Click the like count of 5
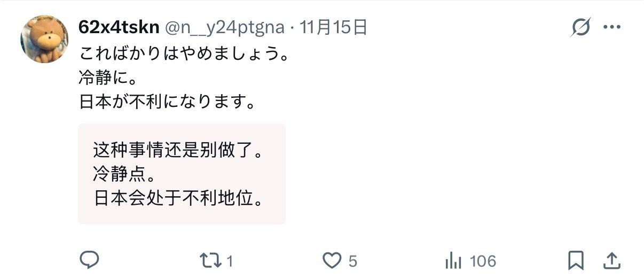Viewport: 644px width, 278px height. [352, 261]
